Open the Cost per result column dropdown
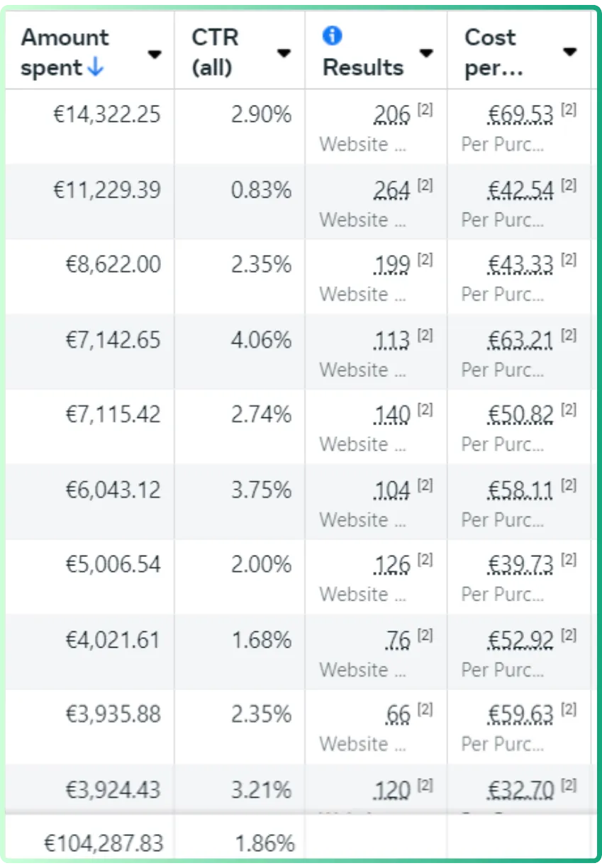The image size is (602, 868). 569,52
